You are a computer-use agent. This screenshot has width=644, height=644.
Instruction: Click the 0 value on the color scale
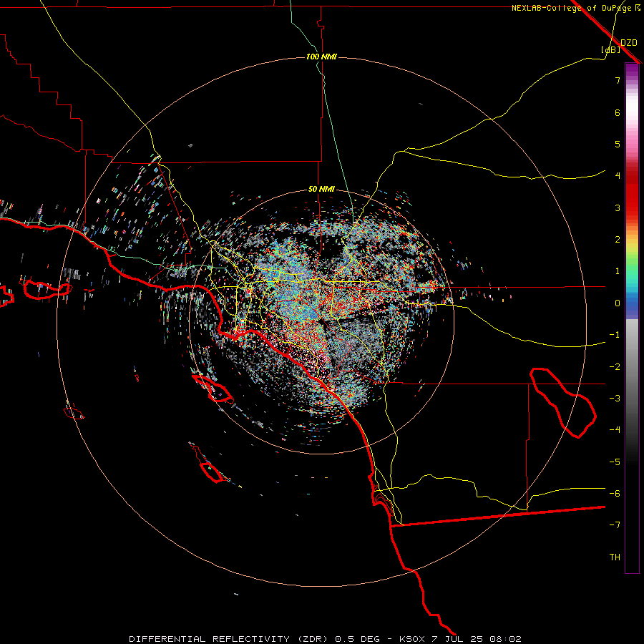click(618, 303)
